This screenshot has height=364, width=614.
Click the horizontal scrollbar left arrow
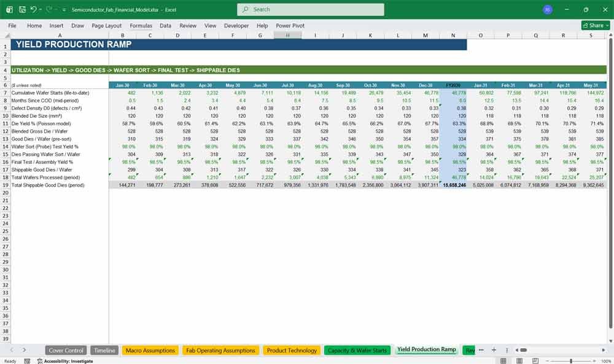click(517, 350)
